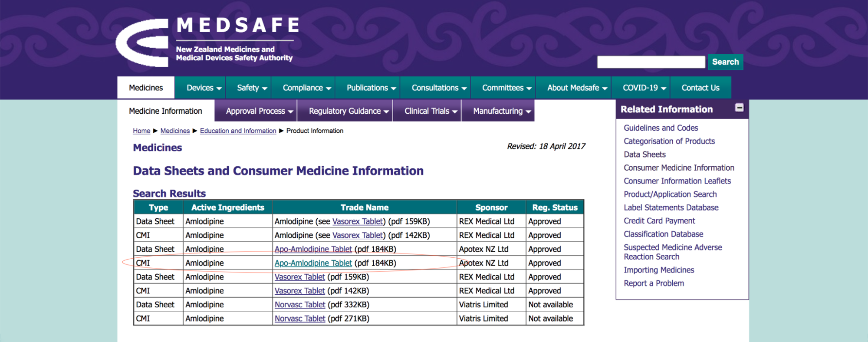Open Importing Medicines link

click(x=659, y=270)
